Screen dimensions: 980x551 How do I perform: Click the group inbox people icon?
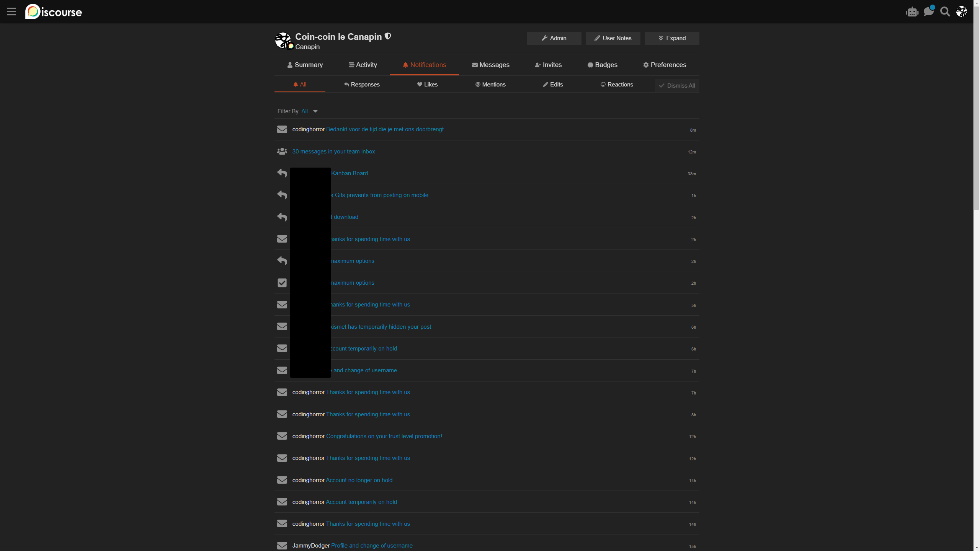click(282, 152)
